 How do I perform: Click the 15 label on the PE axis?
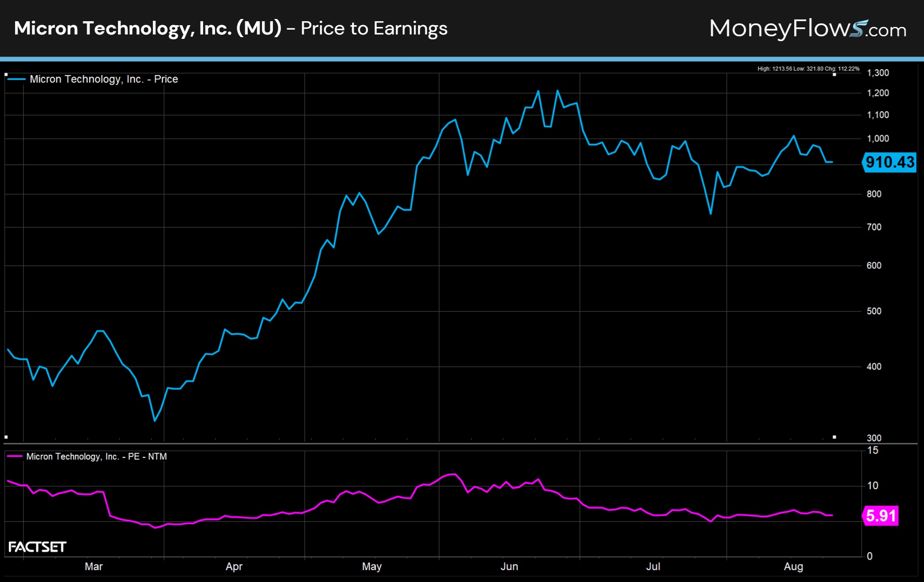[x=873, y=450]
